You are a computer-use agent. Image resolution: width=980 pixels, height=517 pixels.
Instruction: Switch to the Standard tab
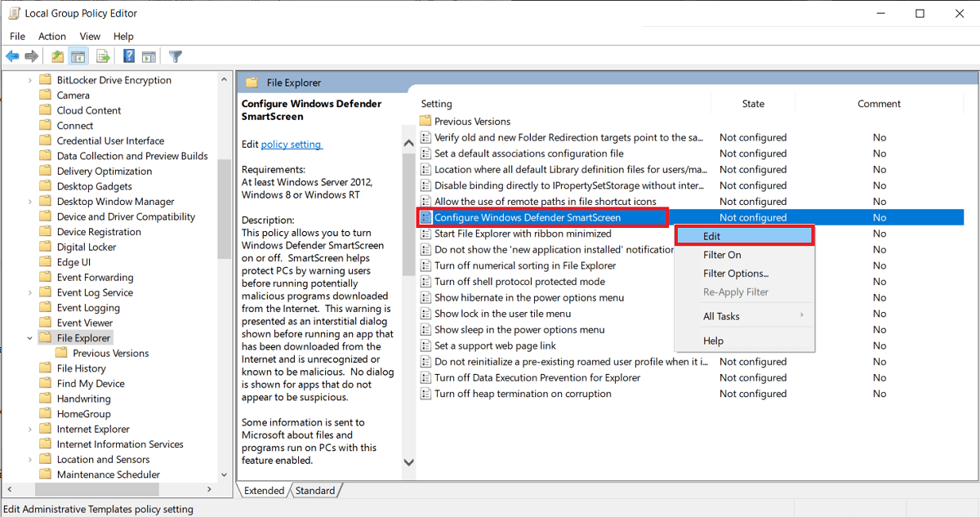315,490
